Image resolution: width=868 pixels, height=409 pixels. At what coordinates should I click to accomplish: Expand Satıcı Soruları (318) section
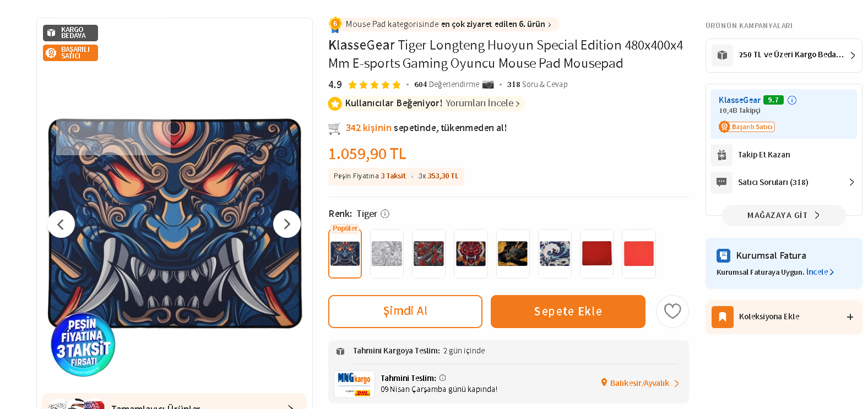pyautogui.click(x=851, y=182)
